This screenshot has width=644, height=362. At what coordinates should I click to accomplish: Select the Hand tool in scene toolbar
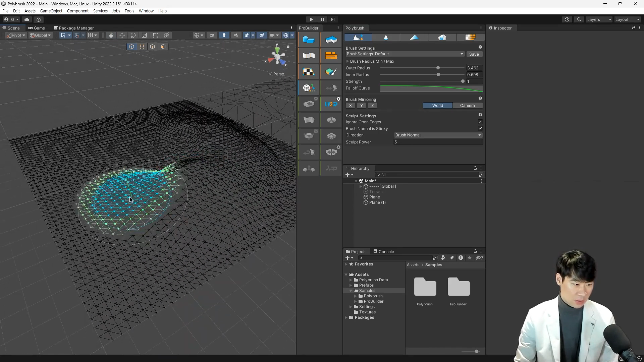pos(111,36)
